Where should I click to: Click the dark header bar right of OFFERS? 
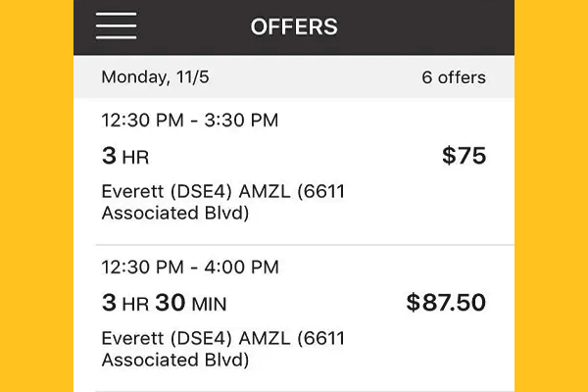pyautogui.click(x=431, y=26)
